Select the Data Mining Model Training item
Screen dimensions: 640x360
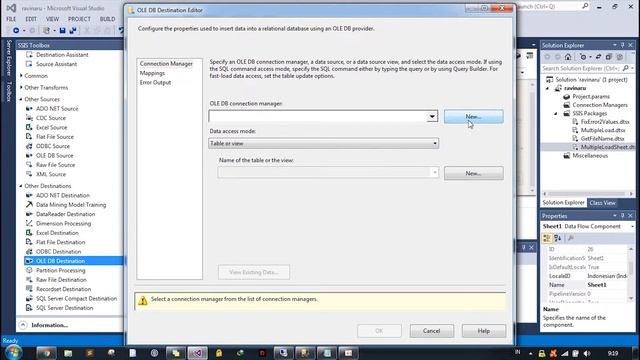pos(71,205)
